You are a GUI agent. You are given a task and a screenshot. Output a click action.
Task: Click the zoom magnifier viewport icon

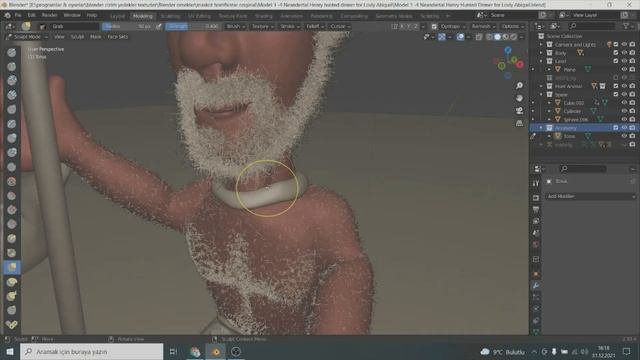coord(519,85)
